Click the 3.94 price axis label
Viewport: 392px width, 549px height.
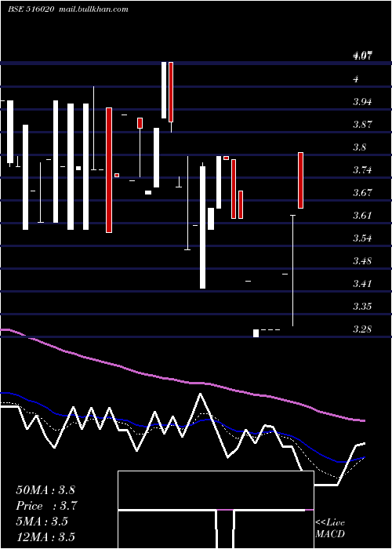pyautogui.click(x=362, y=102)
